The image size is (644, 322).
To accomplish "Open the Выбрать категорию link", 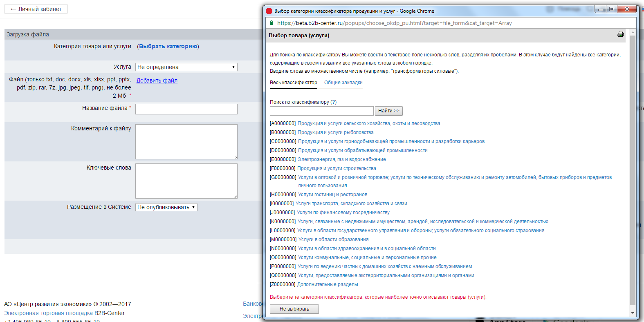I will point(168,47).
